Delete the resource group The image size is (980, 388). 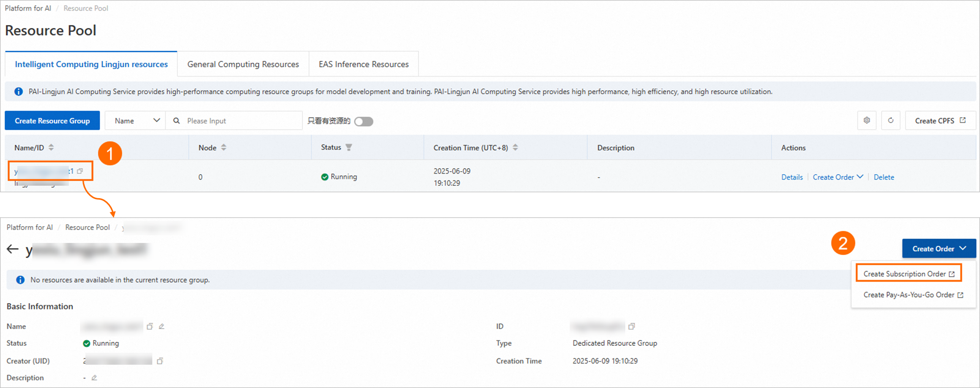884,177
